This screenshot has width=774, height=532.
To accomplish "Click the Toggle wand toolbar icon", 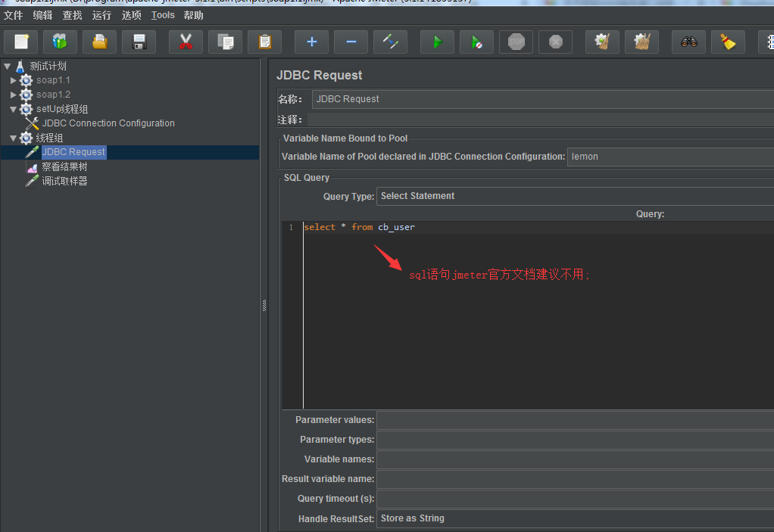I will [x=390, y=42].
